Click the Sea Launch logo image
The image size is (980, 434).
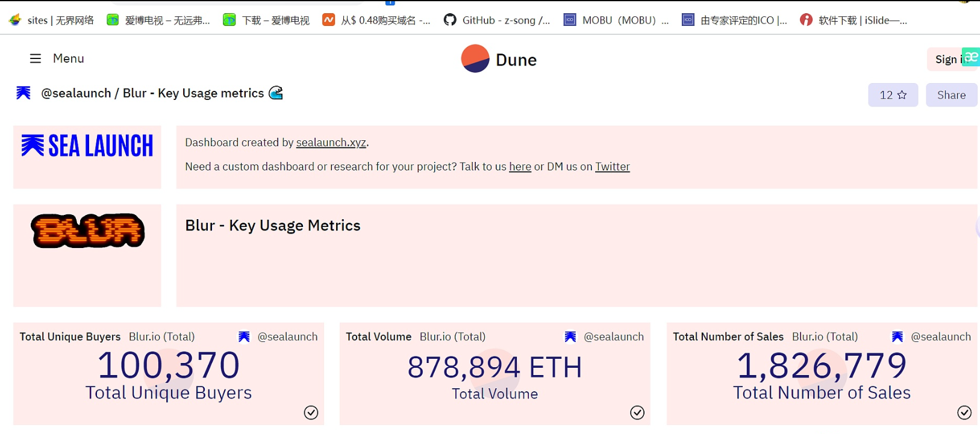point(87,146)
